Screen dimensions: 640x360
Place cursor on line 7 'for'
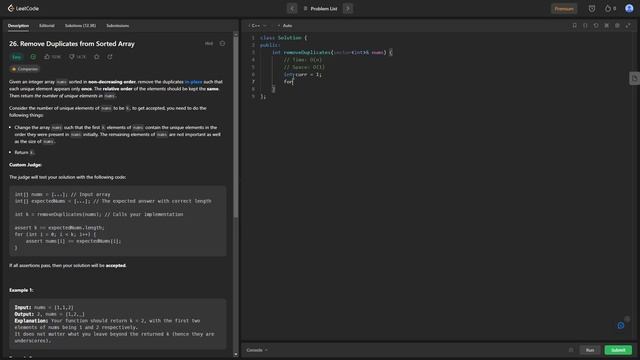pyautogui.click(x=288, y=82)
